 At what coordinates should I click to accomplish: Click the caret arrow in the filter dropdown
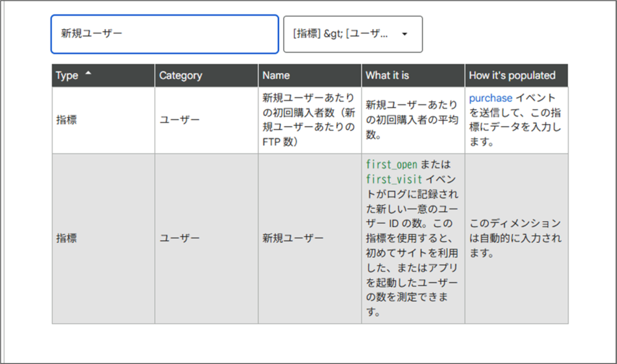point(404,34)
